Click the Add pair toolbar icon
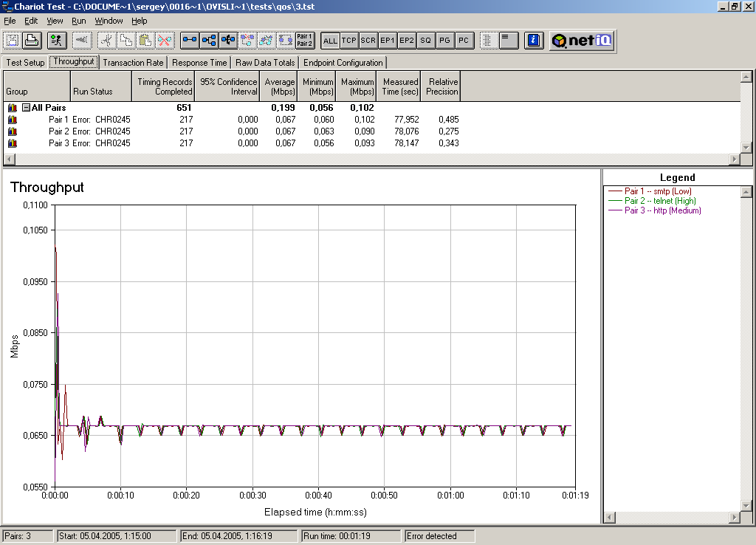The image size is (756, 545). coord(190,41)
